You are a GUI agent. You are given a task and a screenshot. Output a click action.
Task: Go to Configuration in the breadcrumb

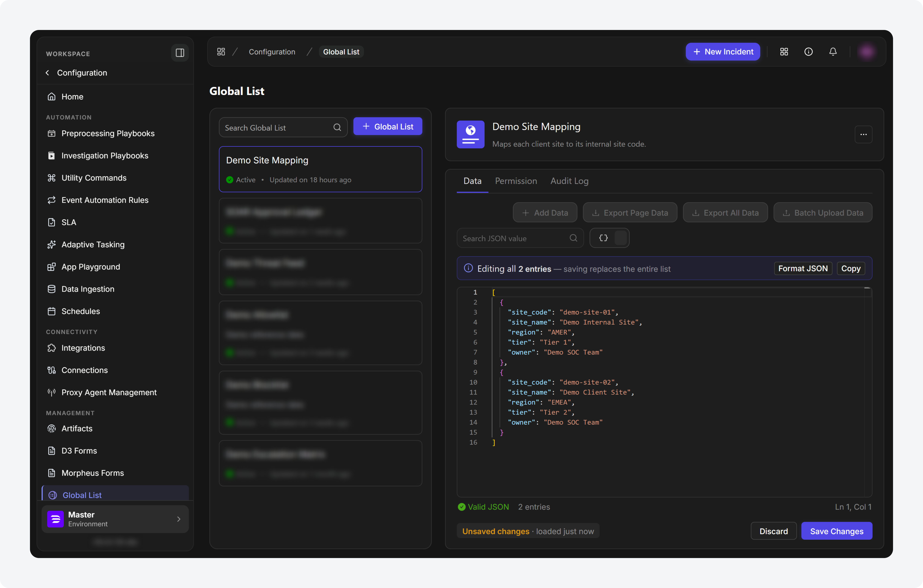[272, 52]
